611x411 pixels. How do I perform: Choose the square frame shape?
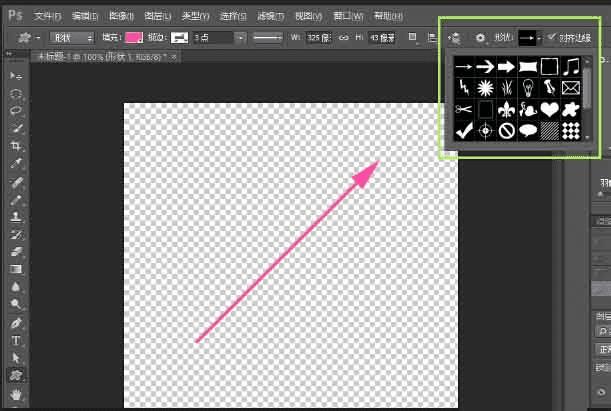click(x=549, y=67)
